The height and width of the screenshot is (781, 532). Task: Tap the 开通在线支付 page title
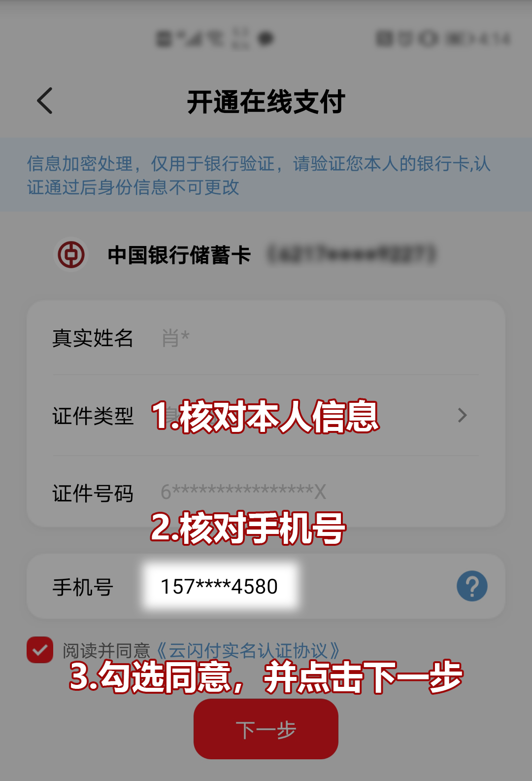(x=266, y=102)
